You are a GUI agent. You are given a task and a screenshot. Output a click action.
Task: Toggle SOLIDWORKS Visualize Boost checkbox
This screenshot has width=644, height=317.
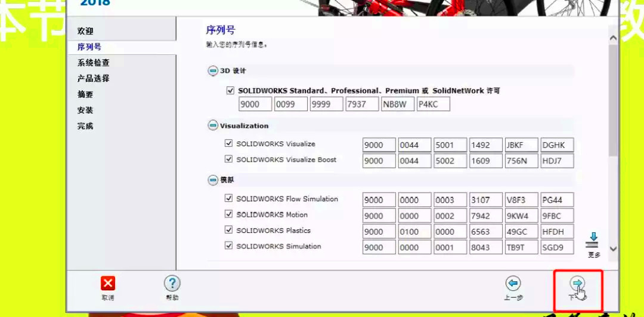point(229,159)
